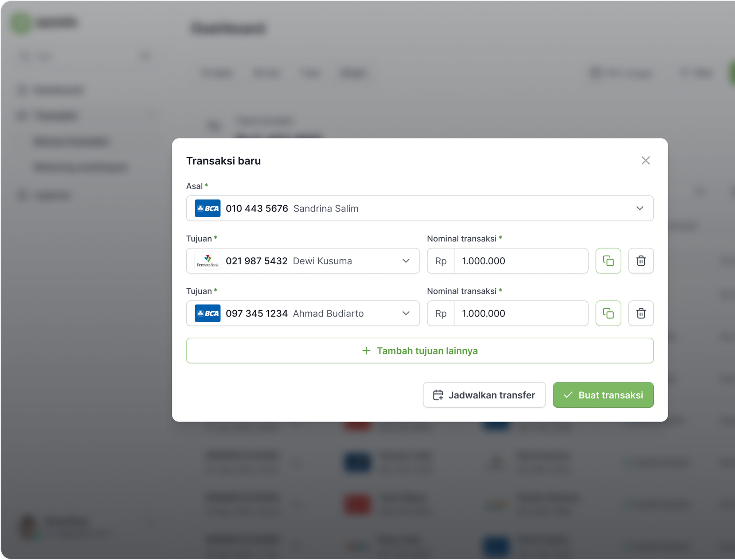Click the Rp prefix of first nominal
735x560 pixels.
(x=440, y=261)
